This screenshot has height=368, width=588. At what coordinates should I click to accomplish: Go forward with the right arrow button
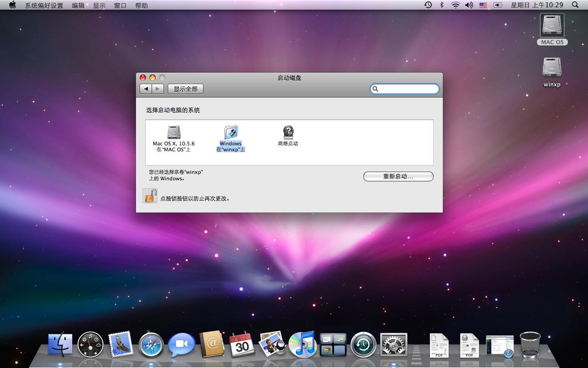(158, 89)
